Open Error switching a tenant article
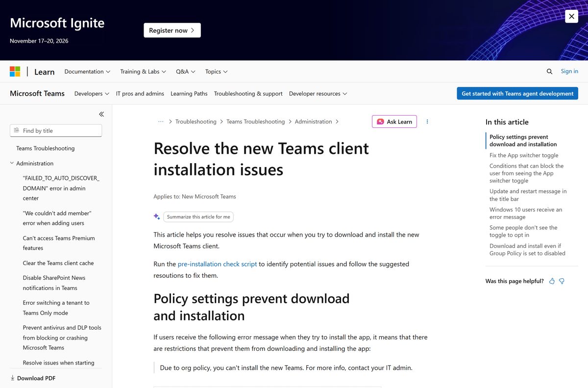The image size is (588, 388). point(56,308)
